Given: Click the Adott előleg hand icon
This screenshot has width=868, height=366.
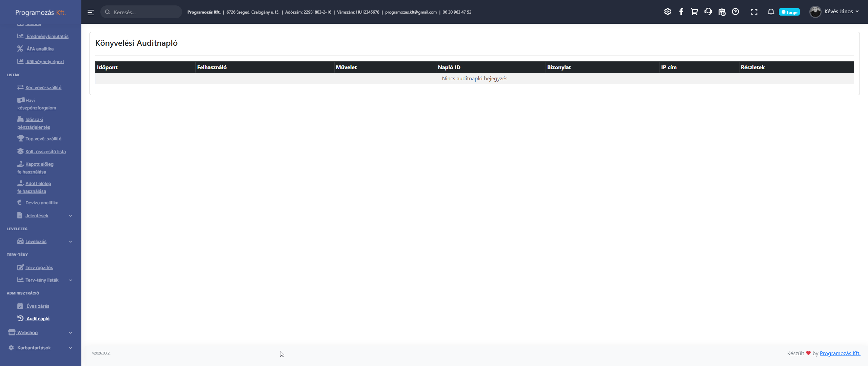Looking at the screenshot, I should tap(21, 183).
